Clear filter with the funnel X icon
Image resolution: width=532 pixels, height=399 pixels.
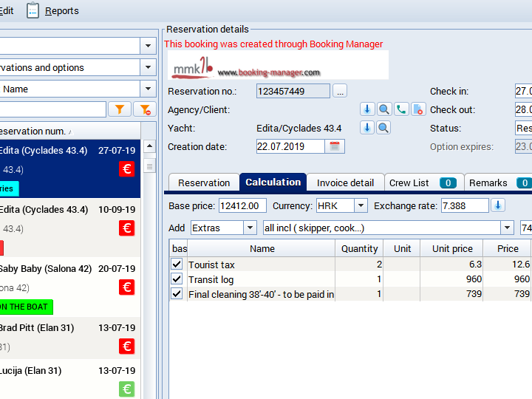pyautogui.click(x=144, y=109)
